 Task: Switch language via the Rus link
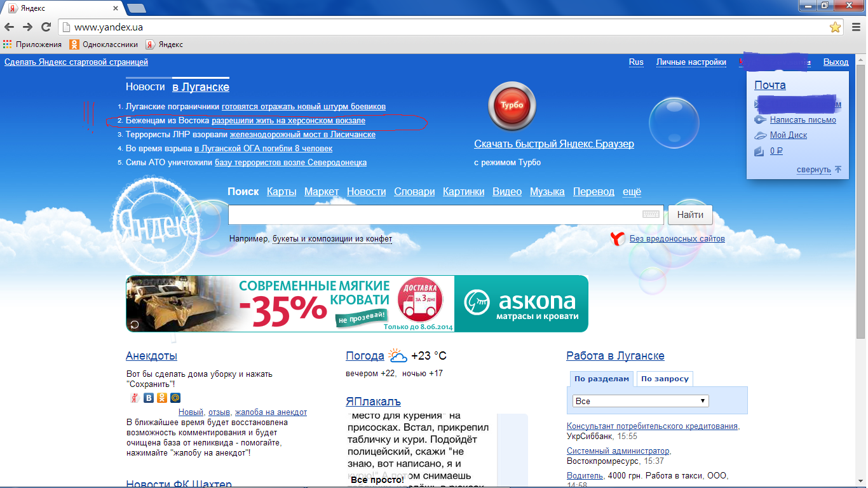636,62
